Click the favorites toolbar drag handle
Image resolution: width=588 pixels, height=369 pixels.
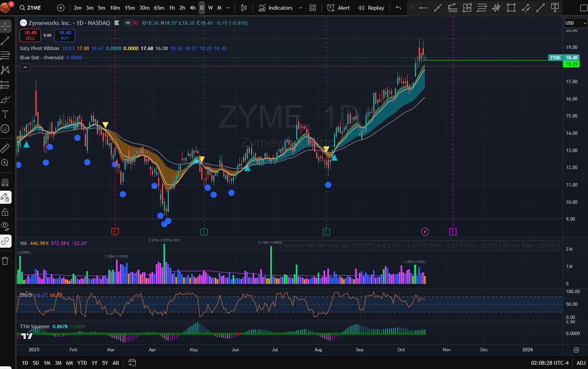tap(411, 8)
